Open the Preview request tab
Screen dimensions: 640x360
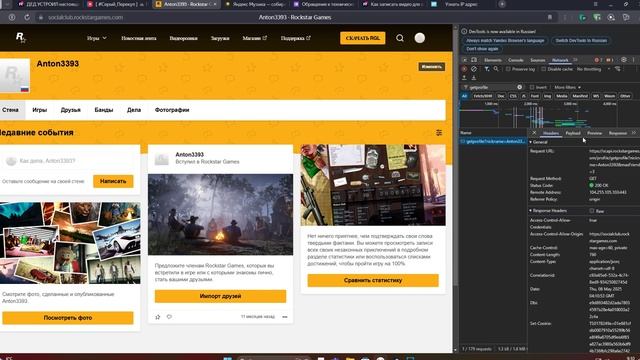point(594,133)
